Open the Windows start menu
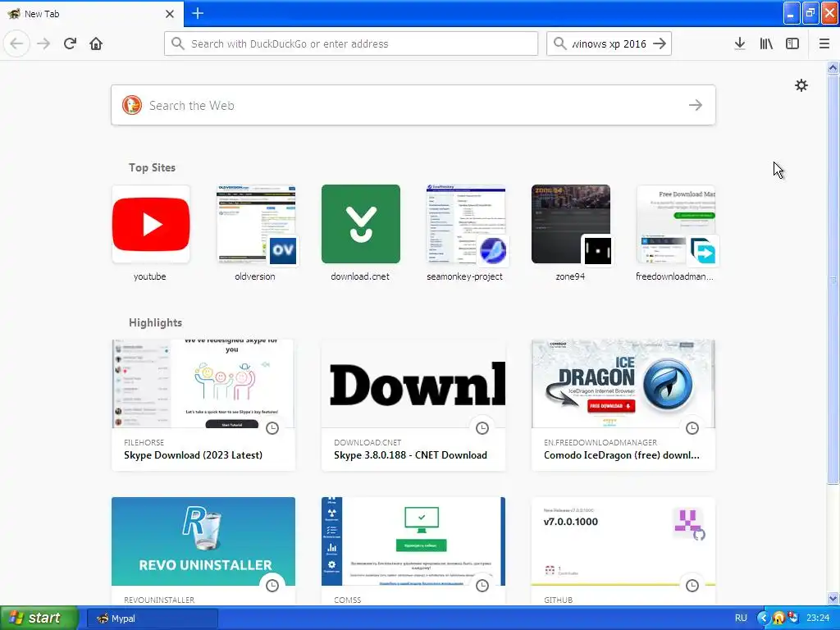 pyautogui.click(x=39, y=618)
